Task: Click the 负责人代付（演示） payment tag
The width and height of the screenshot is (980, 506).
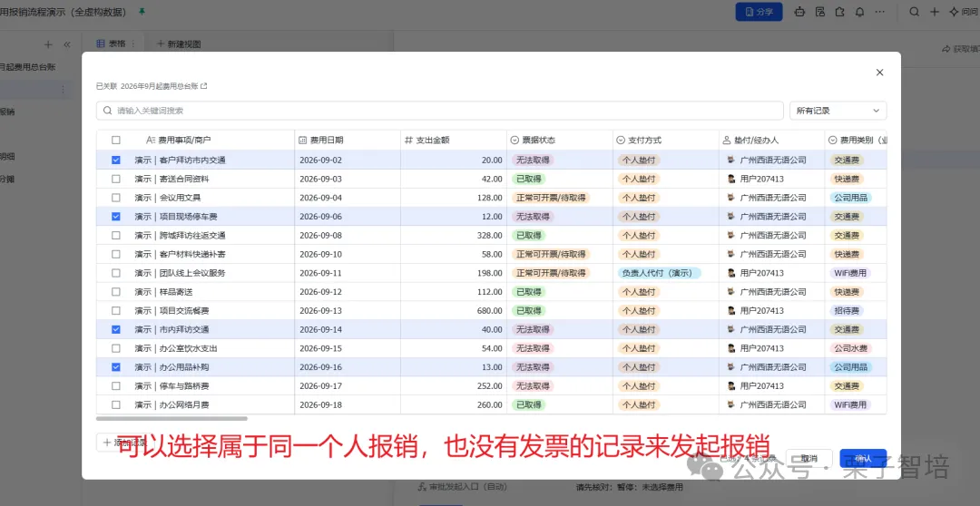Action: point(659,273)
